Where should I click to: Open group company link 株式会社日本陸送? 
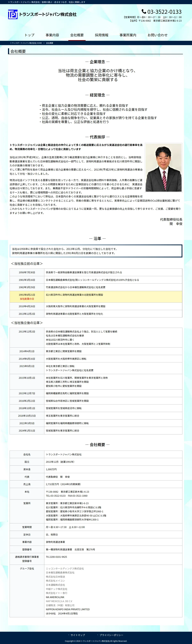pyautogui.click(x=55, y=576)
